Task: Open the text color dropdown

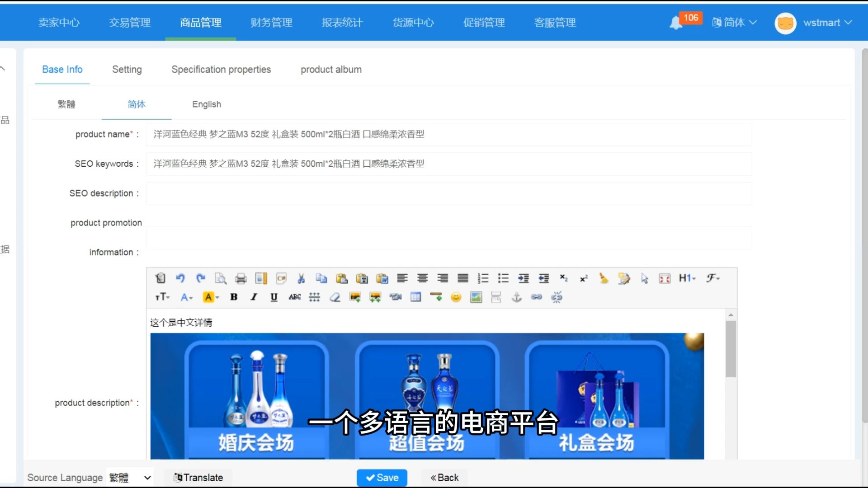Action: (187, 297)
